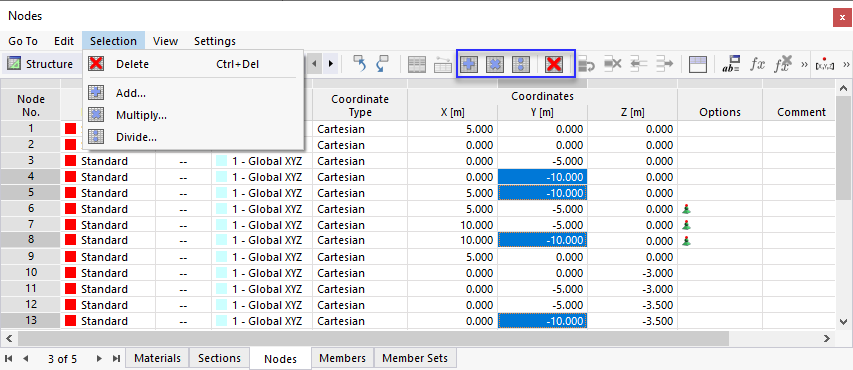Click the 'Comment' column header

click(801, 112)
